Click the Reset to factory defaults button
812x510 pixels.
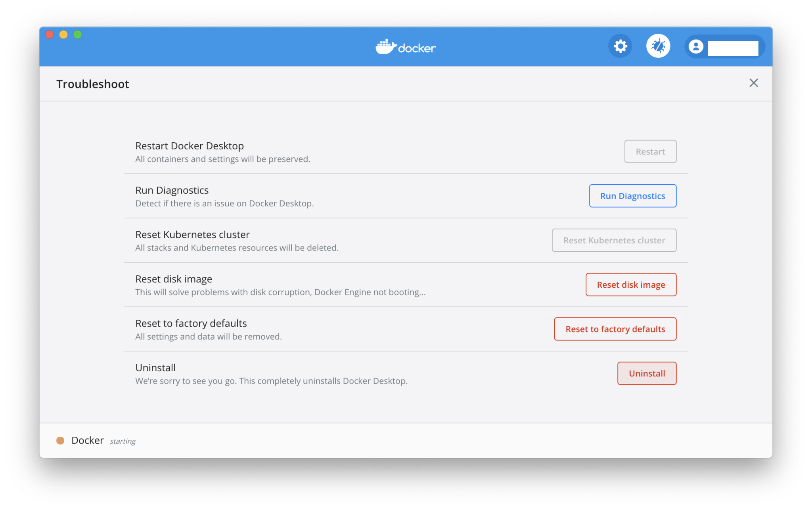(x=615, y=329)
